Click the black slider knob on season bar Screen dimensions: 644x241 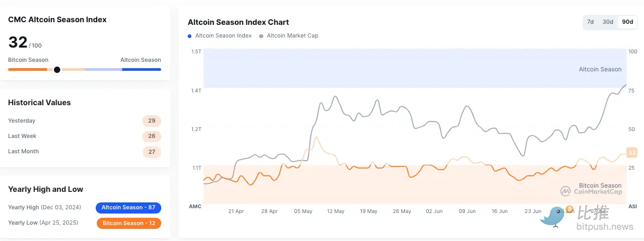[57, 69]
